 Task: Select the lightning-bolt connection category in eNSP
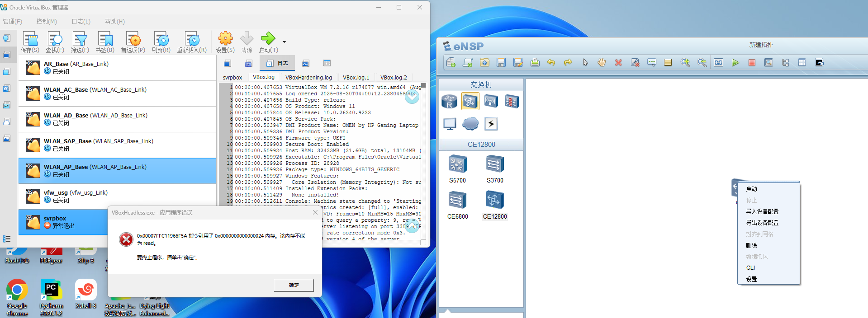[x=491, y=123]
